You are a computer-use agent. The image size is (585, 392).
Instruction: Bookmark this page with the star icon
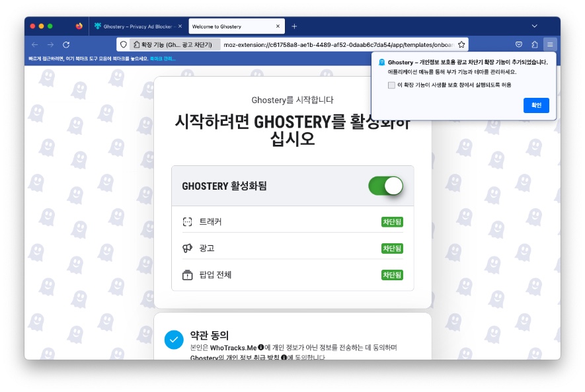coord(461,45)
